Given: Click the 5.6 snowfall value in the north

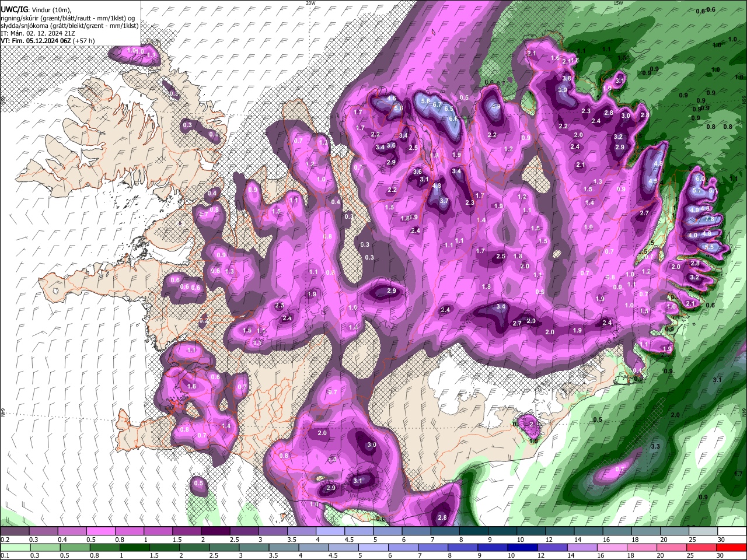Looking at the screenshot, I should coord(425,101).
